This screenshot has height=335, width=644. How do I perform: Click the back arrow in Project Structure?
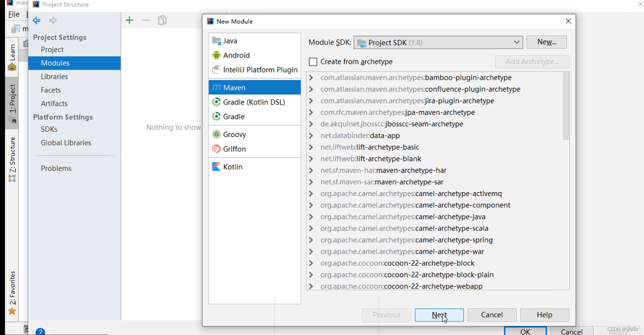(37, 20)
